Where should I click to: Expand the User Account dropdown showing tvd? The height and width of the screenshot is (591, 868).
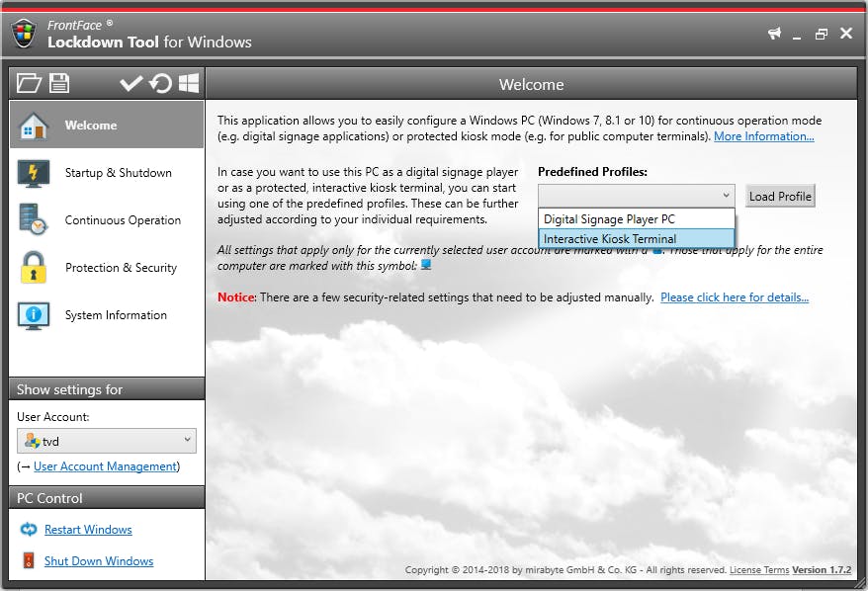click(107, 441)
